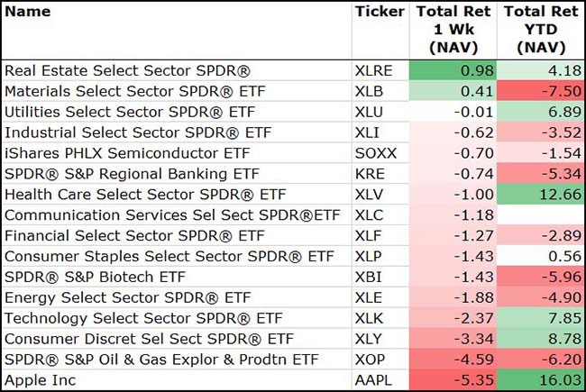Click the XLB ticker cell
Viewport: 586px width, 392px height.
[371, 90]
